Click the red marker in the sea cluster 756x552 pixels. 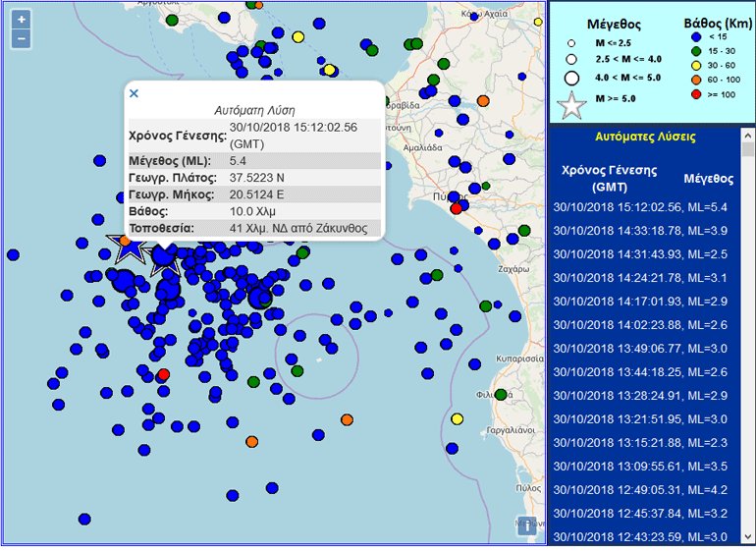coord(164,374)
